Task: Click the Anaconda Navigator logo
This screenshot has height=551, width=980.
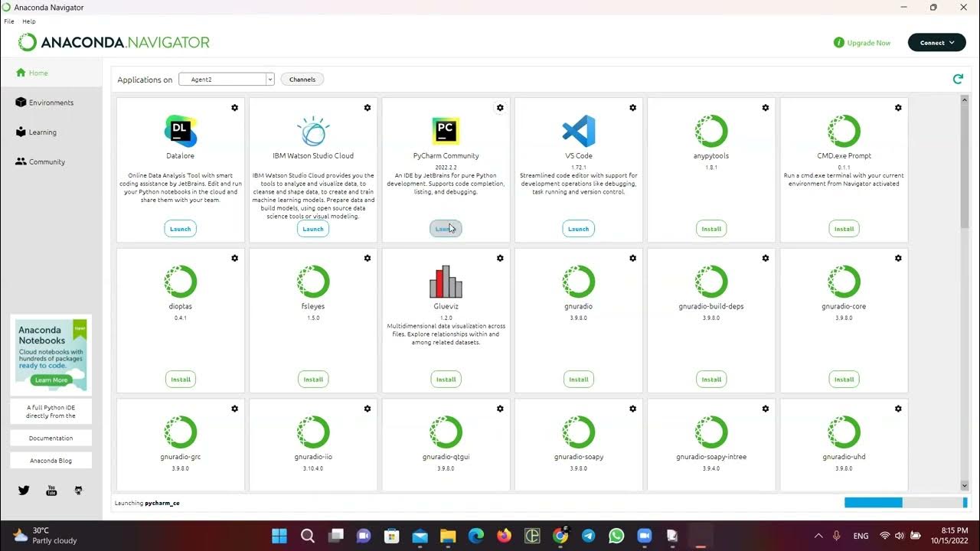Action: [x=114, y=42]
